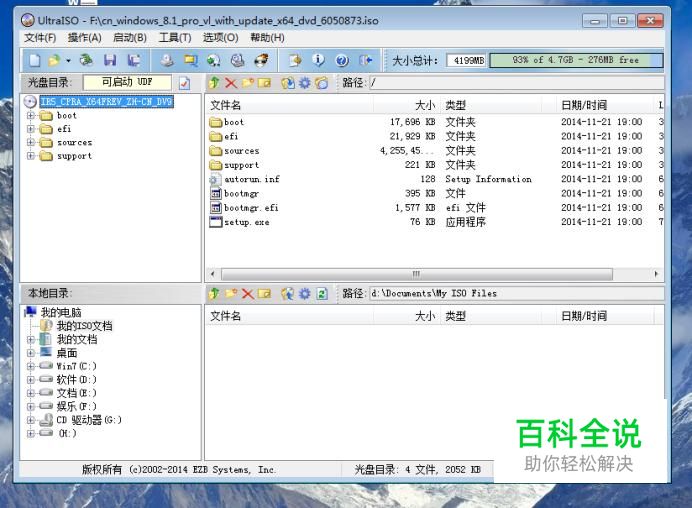Save the ISO with floppy icon
The image size is (692, 508).
pyautogui.click(x=110, y=60)
